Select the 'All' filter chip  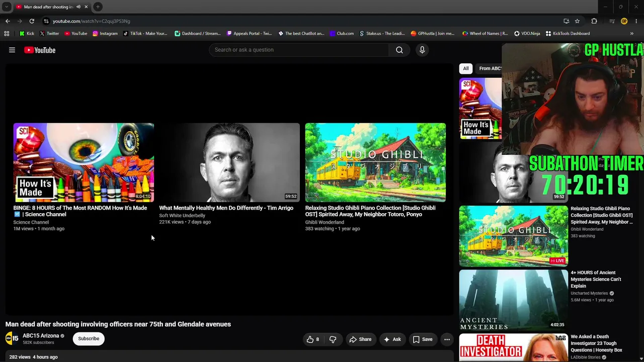(x=466, y=68)
